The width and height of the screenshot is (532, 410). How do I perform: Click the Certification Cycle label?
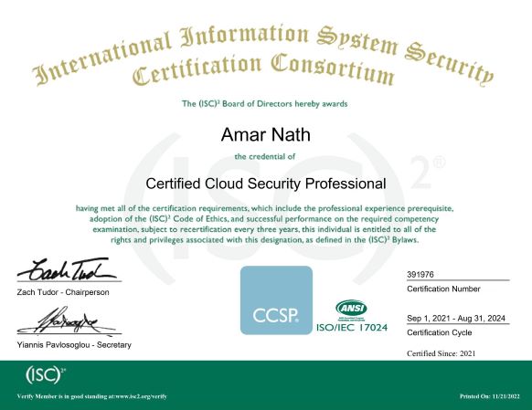point(440,332)
